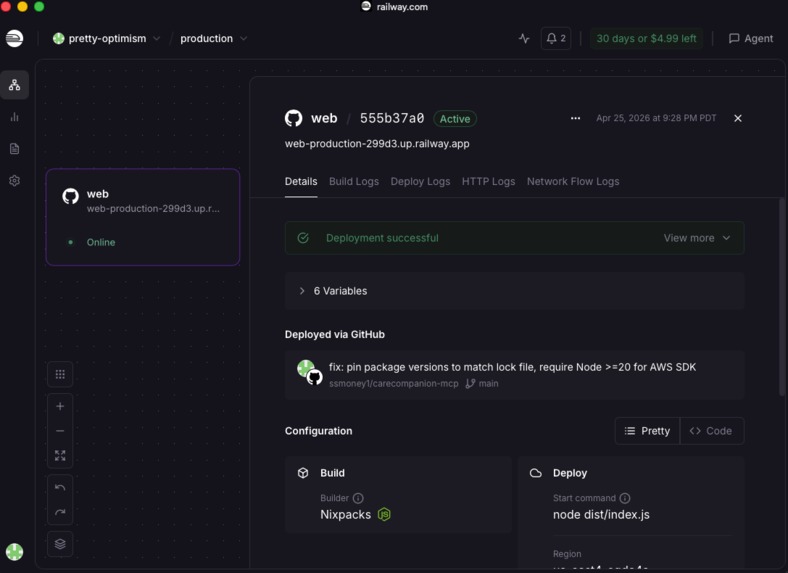
Task: Fit canvas to view
Action: coord(60,455)
